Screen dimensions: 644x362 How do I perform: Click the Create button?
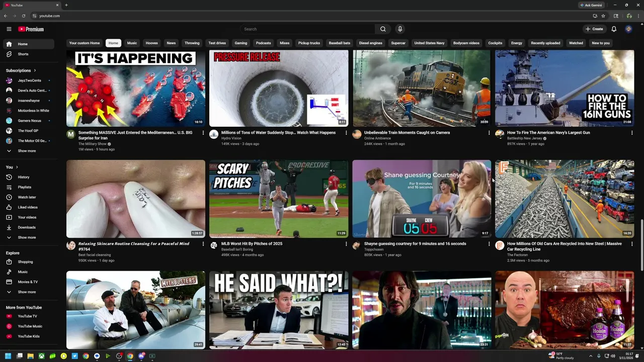[x=594, y=29]
